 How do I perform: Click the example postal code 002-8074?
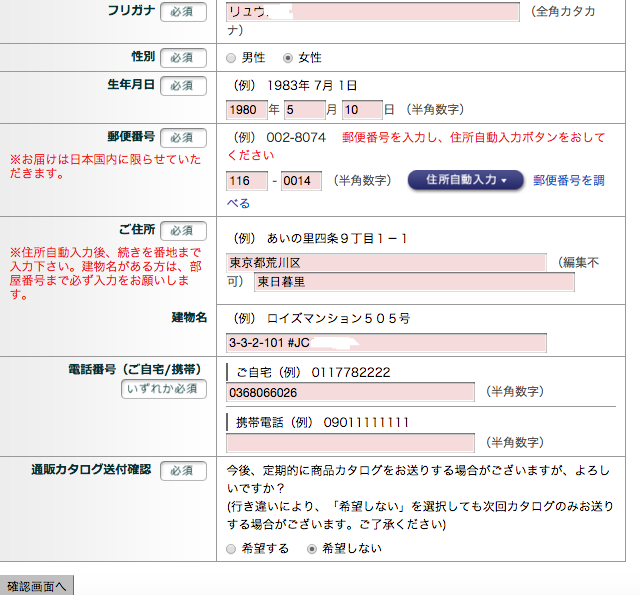click(296, 138)
